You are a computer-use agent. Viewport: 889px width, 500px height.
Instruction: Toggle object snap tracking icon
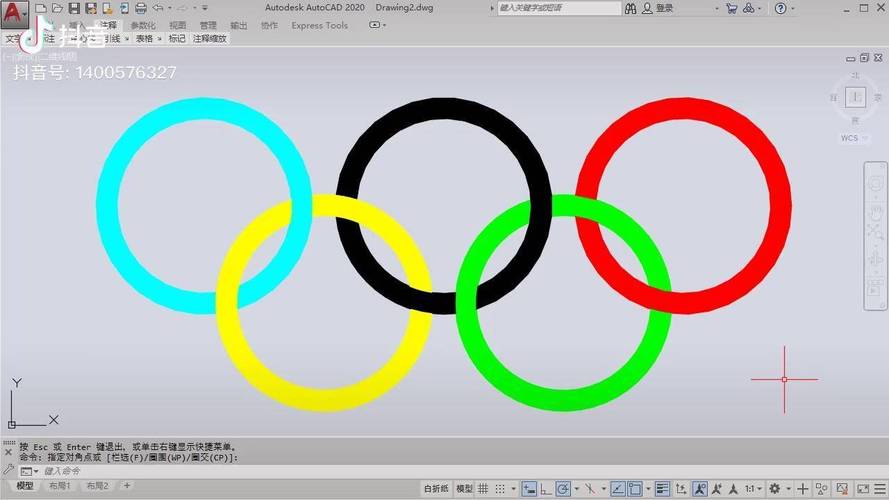tap(617, 489)
